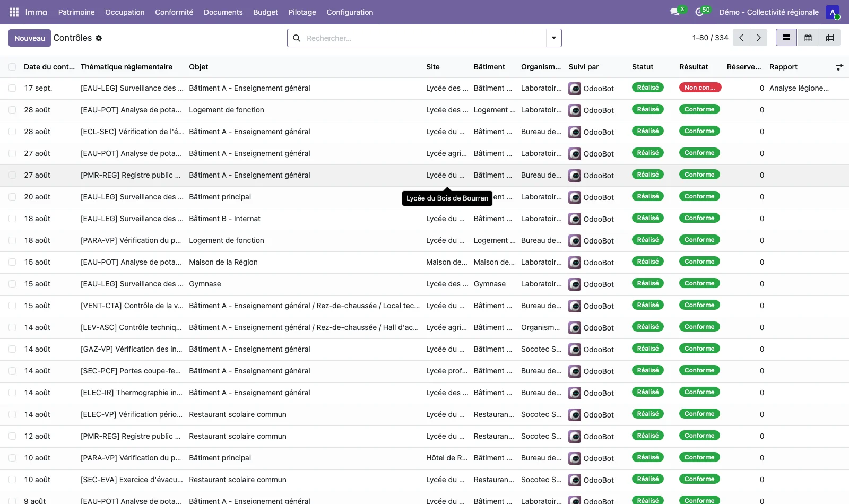Tick the select-all checkbox in the header
Image resolution: width=849 pixels, height=504 pixels.
(x=12, y=67)
